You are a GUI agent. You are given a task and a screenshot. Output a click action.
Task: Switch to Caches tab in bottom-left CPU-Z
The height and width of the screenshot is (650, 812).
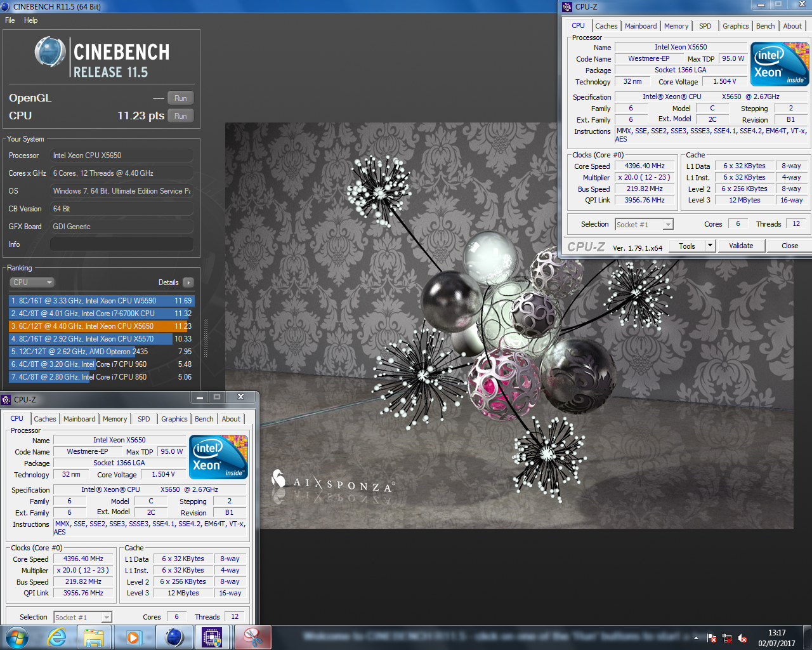point(45,419)
